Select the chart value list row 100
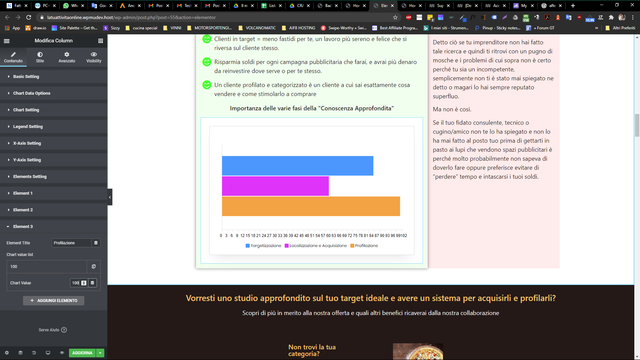The height and width of the screenshot is (360, 640). [x=47, y=267]
